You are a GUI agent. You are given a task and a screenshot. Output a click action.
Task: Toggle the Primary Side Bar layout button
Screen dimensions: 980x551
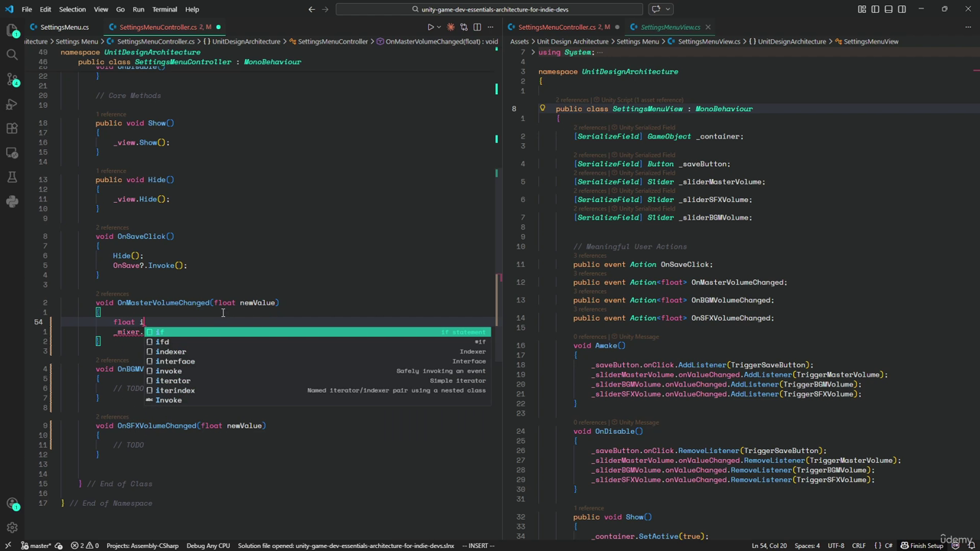pyautogui.click(x=876, y=9)
